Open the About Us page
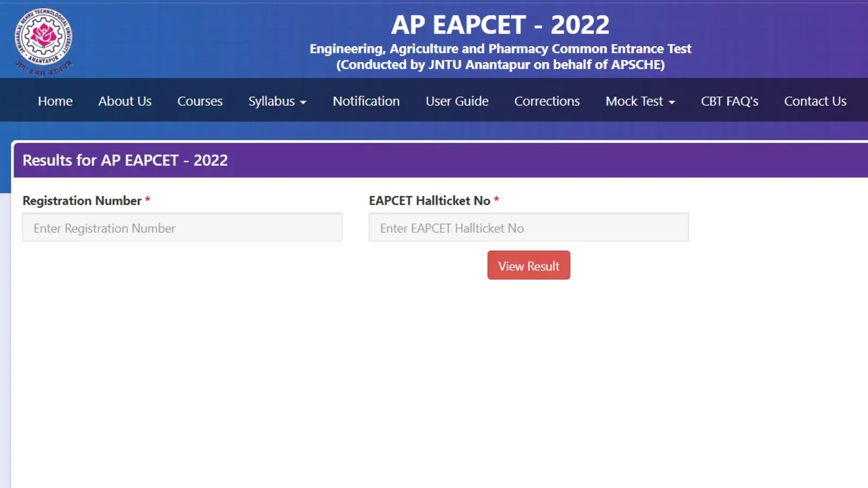 click(125, 101)
